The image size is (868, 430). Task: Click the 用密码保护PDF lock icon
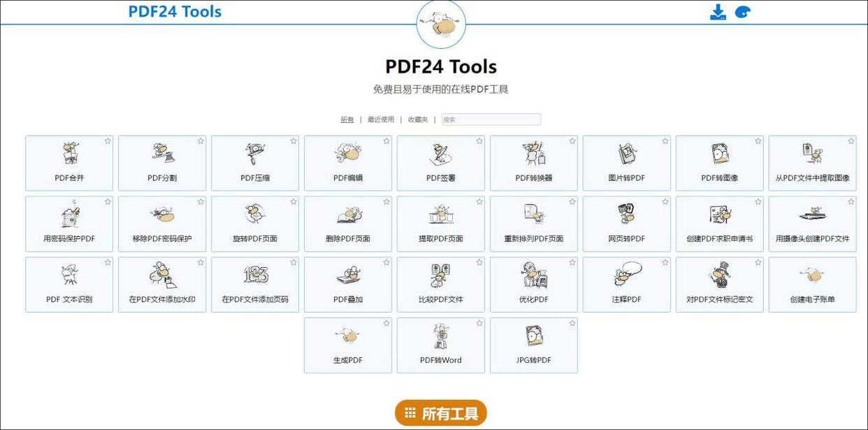[x=69, y=215]
